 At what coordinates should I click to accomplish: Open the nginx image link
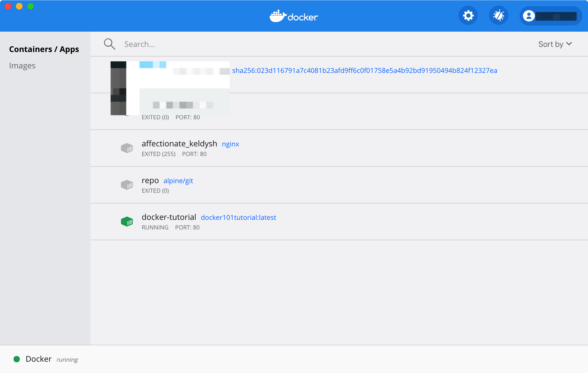230,144
